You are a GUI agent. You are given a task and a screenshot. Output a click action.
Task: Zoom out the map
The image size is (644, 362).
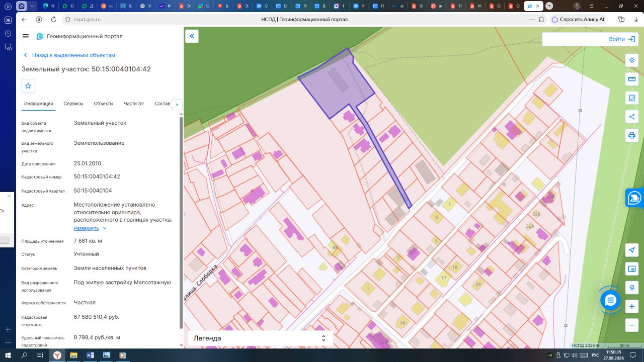(x=632, y=325)
